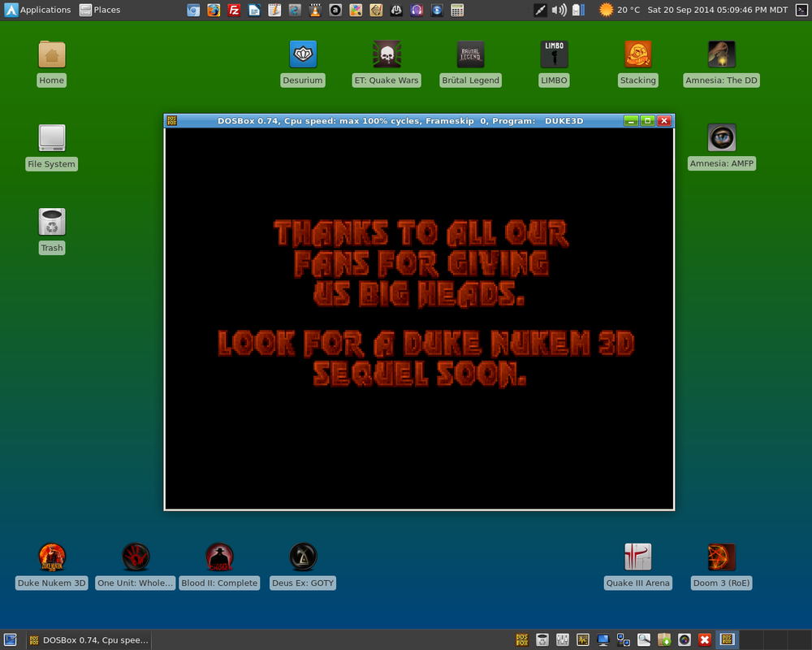Click the DOSBox taskbar window button
The height and width of the screenshot is (650, 812).
point(89,640)
